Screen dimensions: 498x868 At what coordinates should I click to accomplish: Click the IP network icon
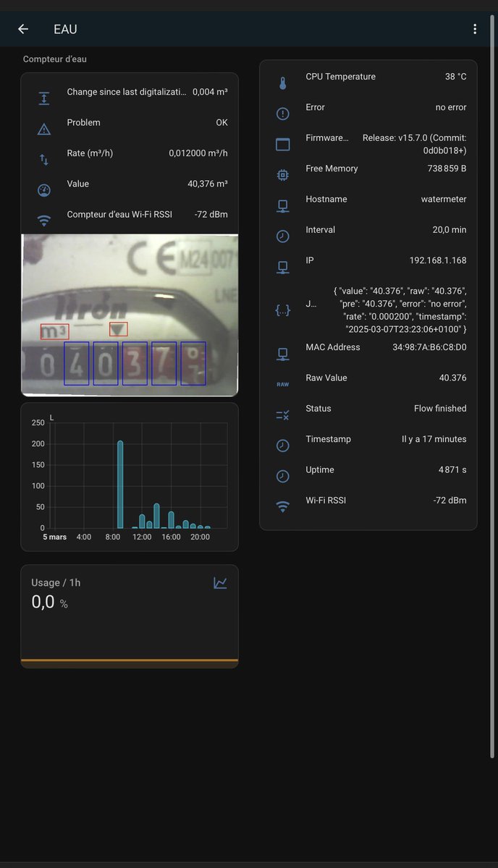click(x=283, y=267)
